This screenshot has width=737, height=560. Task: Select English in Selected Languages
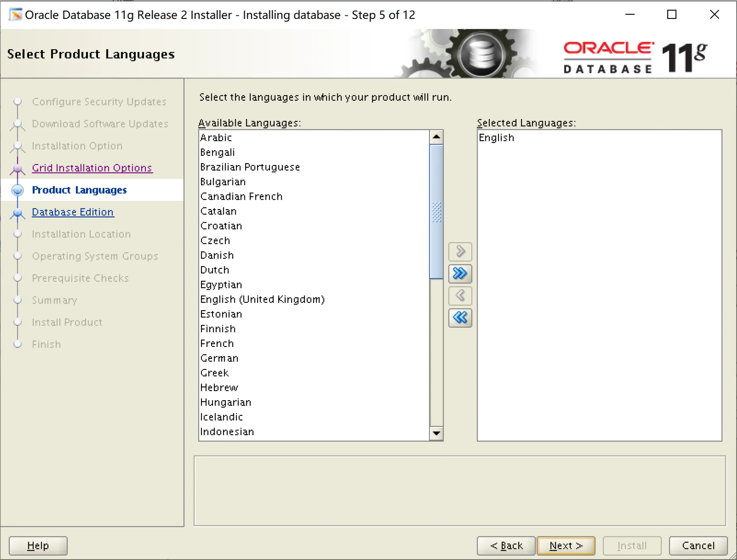click(497, 137)
